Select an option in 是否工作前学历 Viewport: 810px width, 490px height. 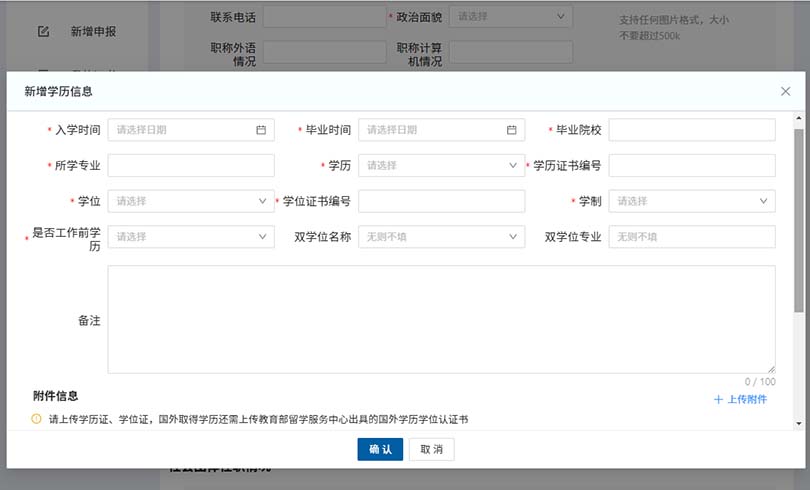pyautogui.click(x=190, y=237)
